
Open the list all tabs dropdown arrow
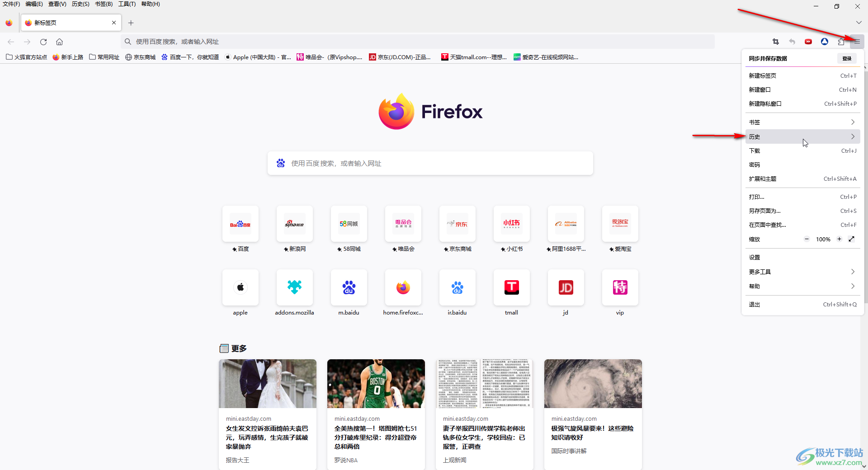859,23
